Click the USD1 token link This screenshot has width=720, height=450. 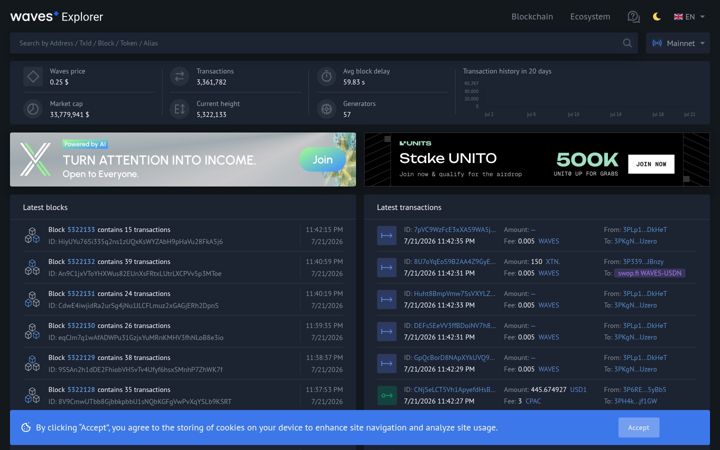[x=578, y=389]
